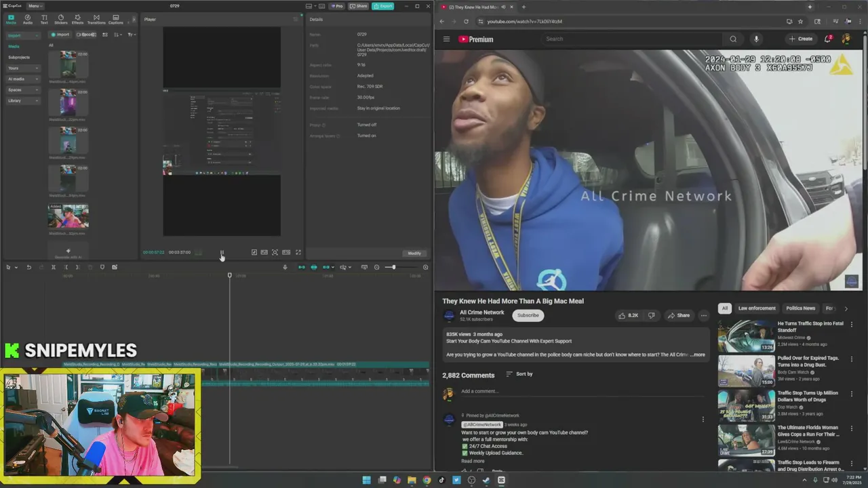868x488 pixels.
Task: Open the Effects tab in CapCut
Action: pyautogui.click(x=77, y=19)
